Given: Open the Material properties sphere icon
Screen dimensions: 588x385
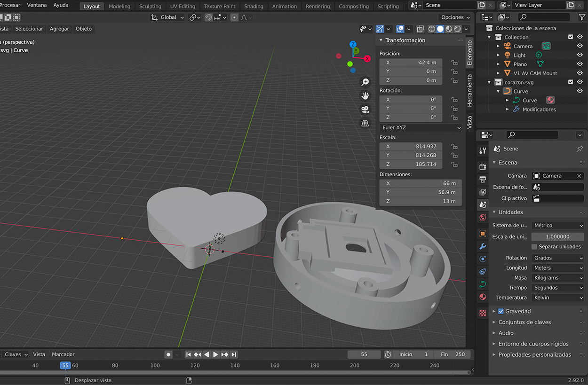Looking at the screenshot, I should pyautogui.click(x=483, y=297).
